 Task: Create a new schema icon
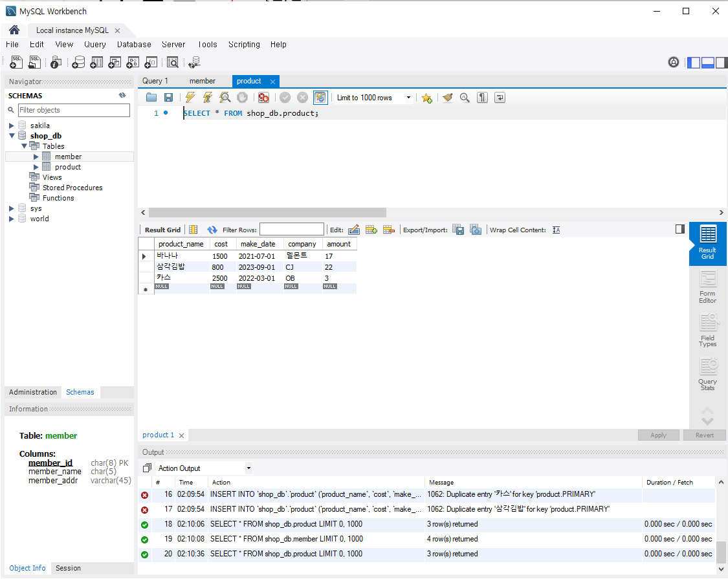[x=78, y=61]
